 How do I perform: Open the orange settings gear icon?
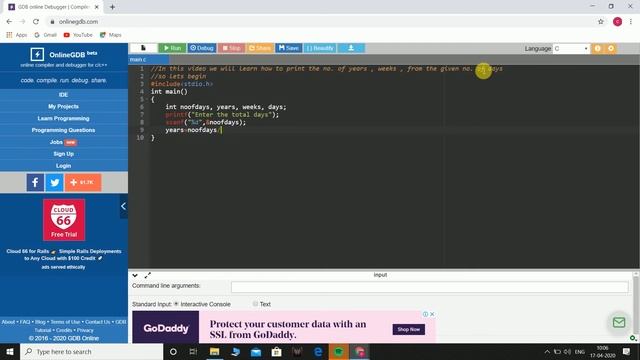(x=611, y=49)
